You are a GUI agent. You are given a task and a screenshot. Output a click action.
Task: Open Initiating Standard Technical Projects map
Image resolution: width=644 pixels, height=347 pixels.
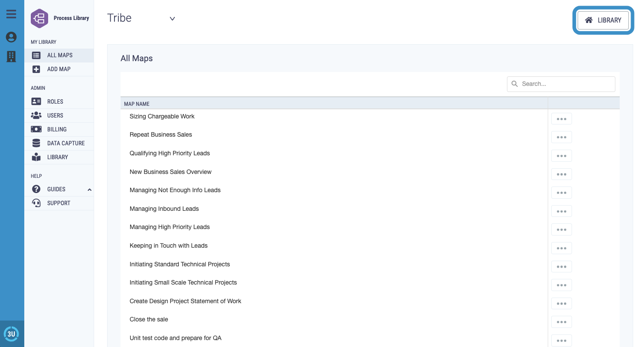(x=180, y=264)
